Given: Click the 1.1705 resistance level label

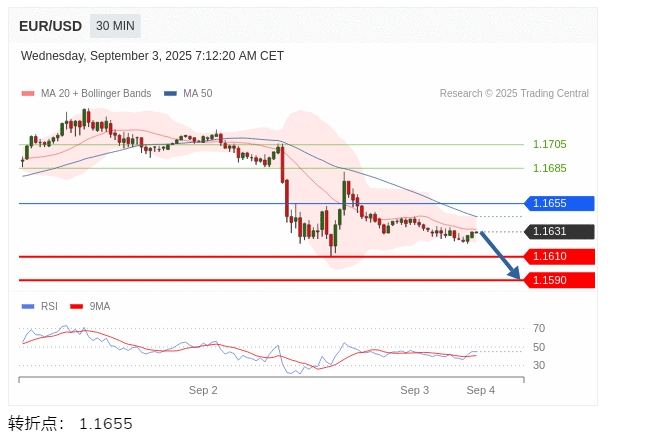Looking at the screenshot, I should (549, 144).
